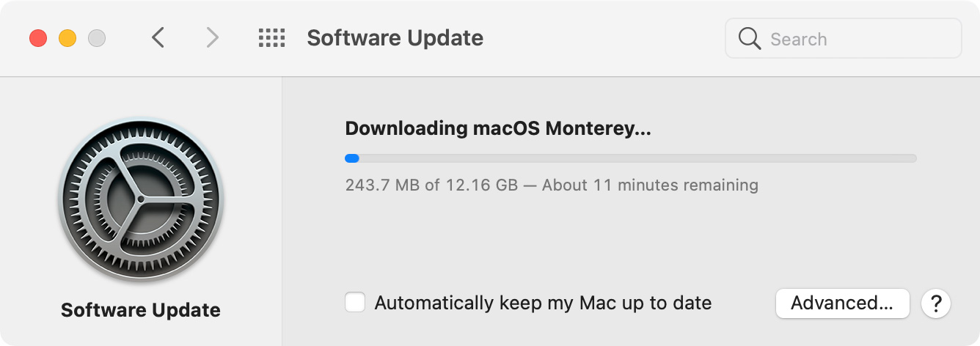This screenshot has height=346, width=980.
Task: Enable Automatically keep my Mac up to date
Action: coord(356,303)
